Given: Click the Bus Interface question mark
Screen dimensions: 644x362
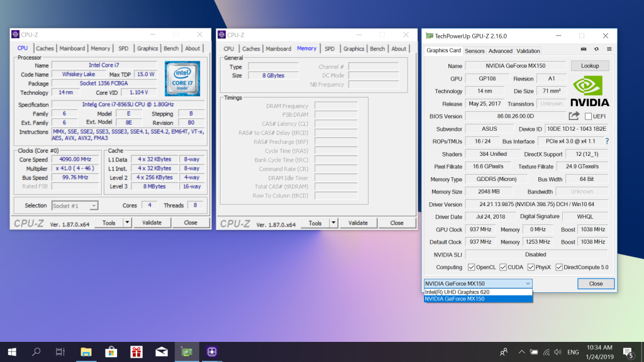Looking at the screenshot, I should pyautogui.click(x=607, y=141).
